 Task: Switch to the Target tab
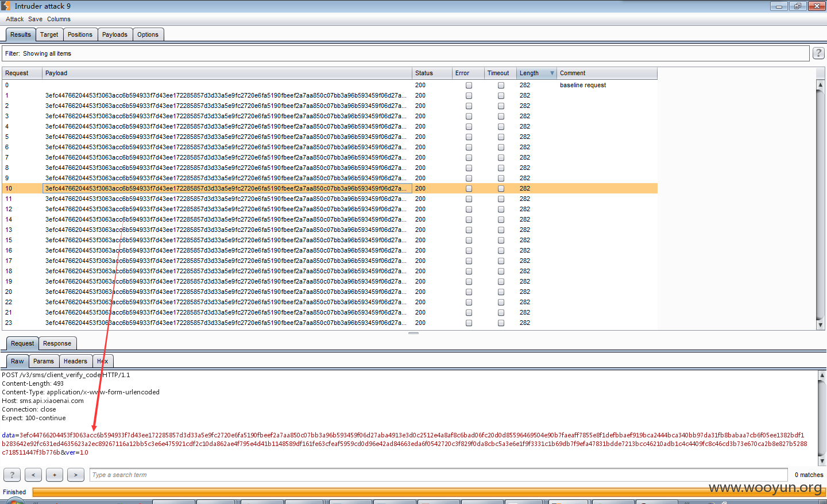click(x=49, y=34)
